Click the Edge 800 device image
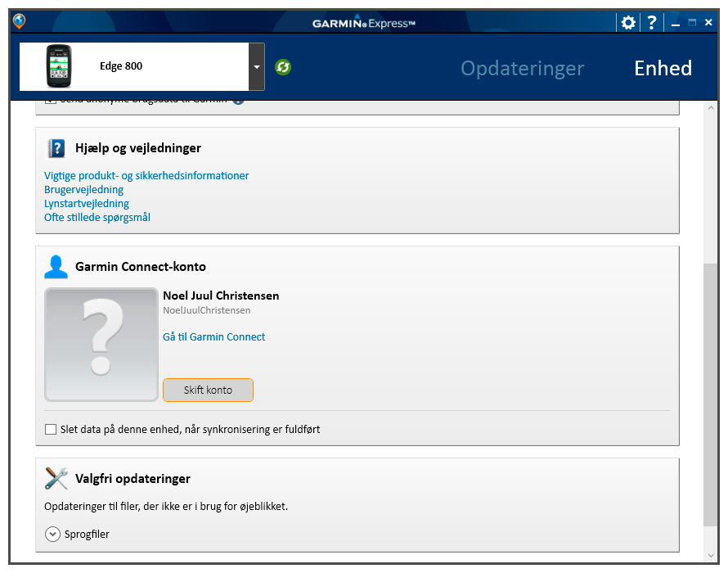The height and width of the screenshot is (573, 728). point(59,66)
